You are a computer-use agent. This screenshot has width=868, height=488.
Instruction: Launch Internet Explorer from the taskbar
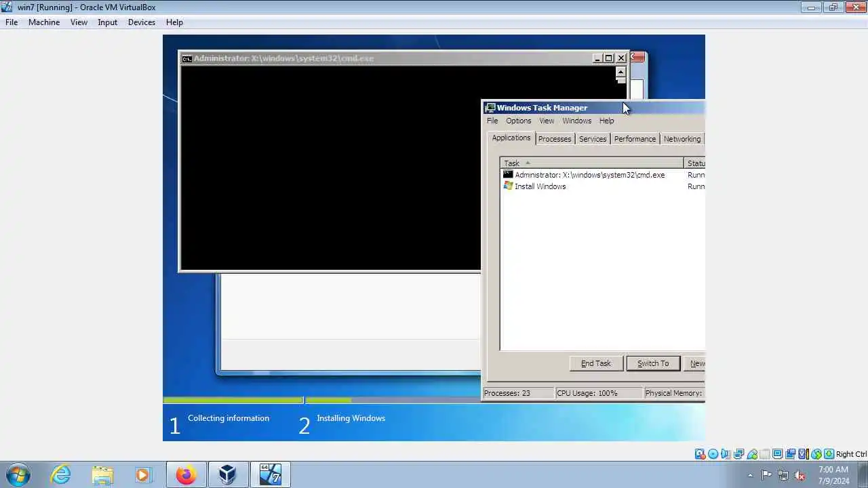[x=61, y=474]
